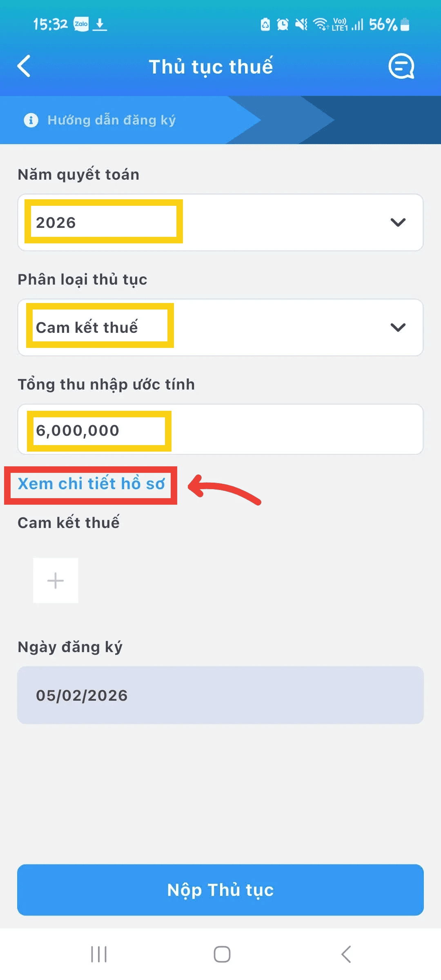The height and width of the screenshot is (980, 441).
Task: Expand the Năm quyết toán dropdown arrow
Action: pos(398,222)
